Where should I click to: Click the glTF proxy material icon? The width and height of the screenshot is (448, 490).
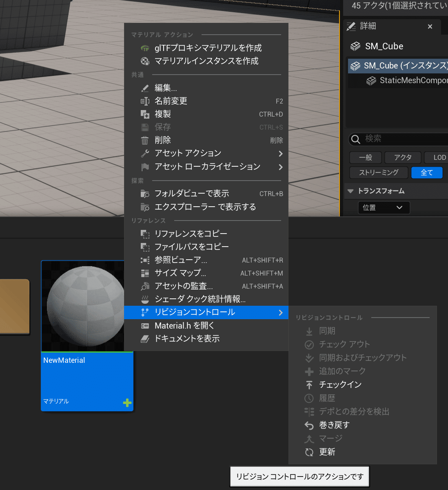click(x=145, y=48)
